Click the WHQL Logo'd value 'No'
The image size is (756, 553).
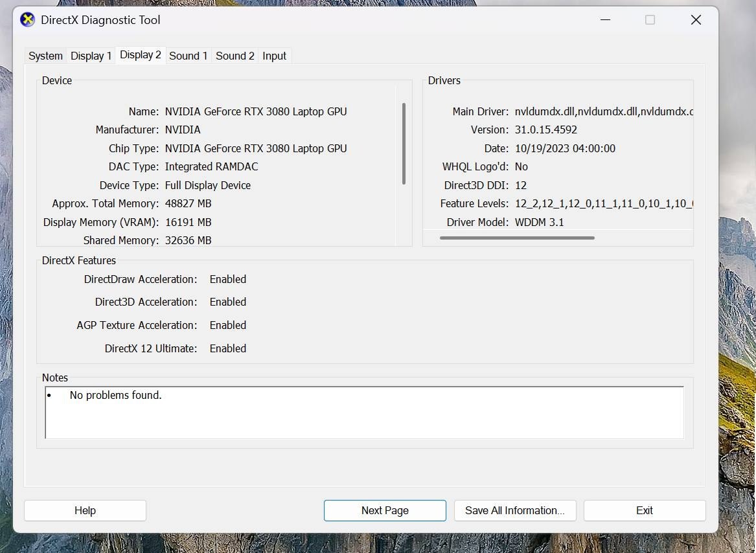(x=521, y=167)
